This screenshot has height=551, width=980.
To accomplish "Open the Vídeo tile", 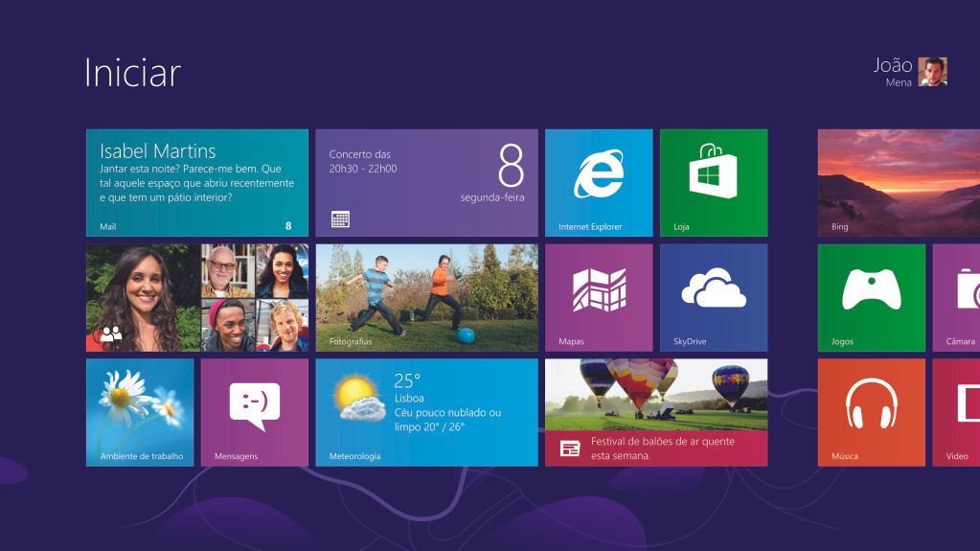I will (958, 412).
